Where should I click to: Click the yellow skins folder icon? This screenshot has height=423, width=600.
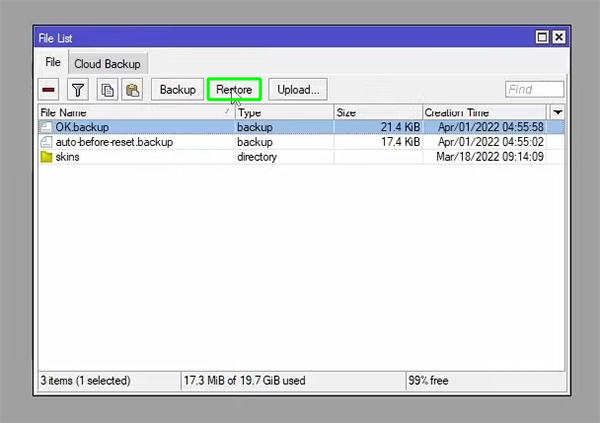coord(46,157)
